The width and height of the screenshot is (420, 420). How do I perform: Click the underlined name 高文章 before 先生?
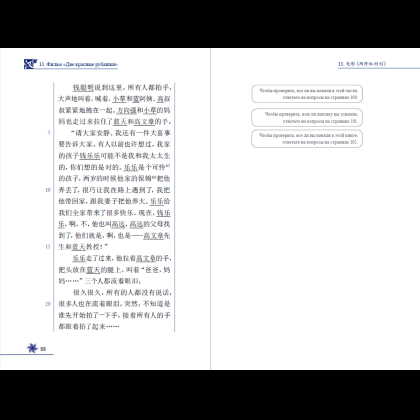click(153, 236)
